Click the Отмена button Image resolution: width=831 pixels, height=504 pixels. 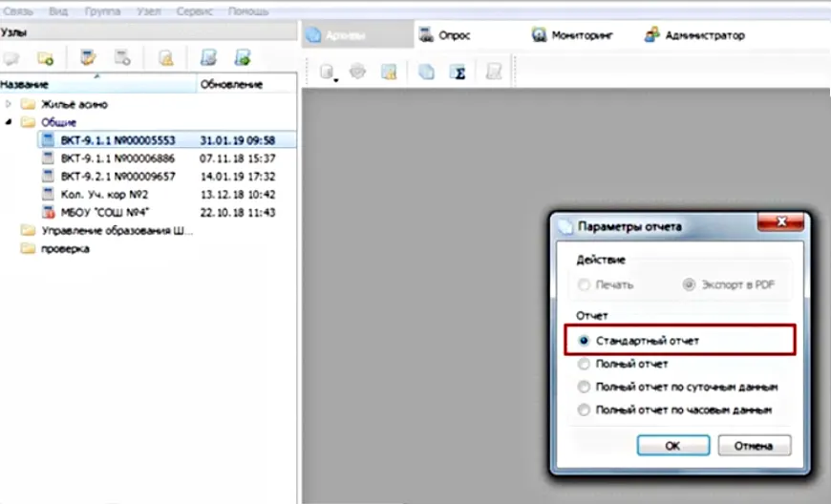(x=754, y=446)
